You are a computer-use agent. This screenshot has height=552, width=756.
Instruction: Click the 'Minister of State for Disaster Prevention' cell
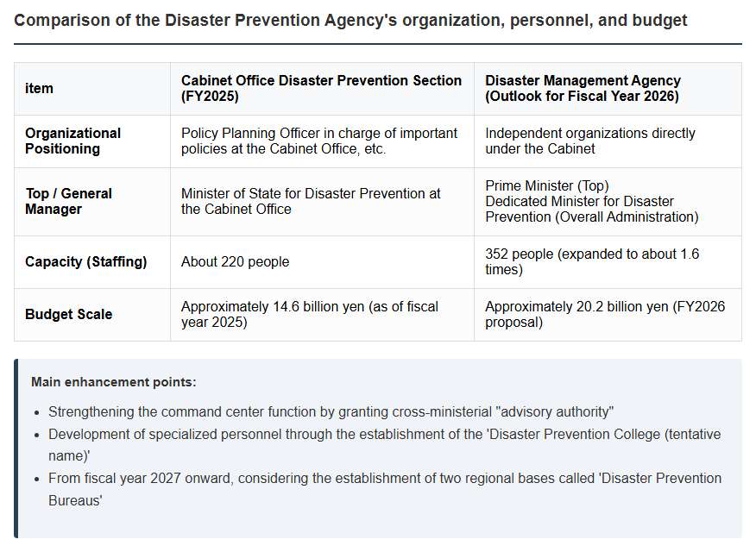(x=322, y=202)
